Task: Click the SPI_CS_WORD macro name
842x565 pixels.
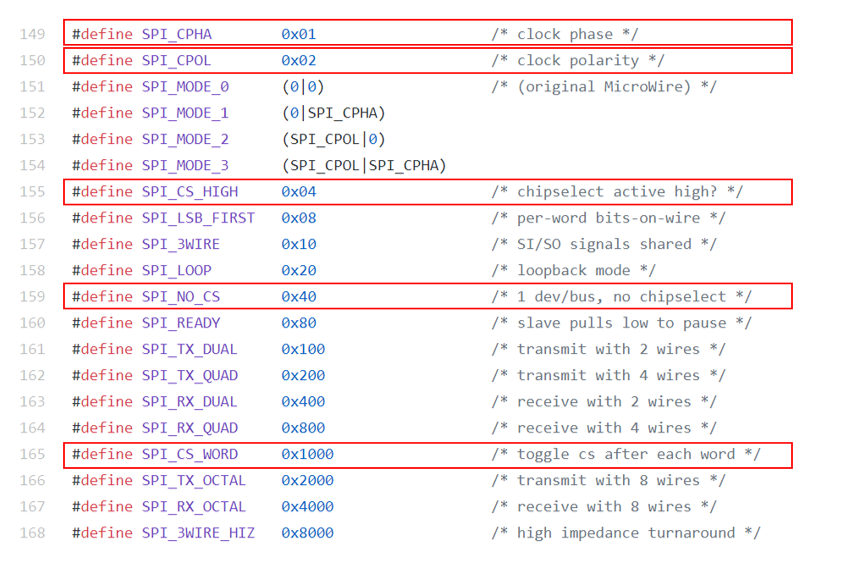Action: click(190, 455)
